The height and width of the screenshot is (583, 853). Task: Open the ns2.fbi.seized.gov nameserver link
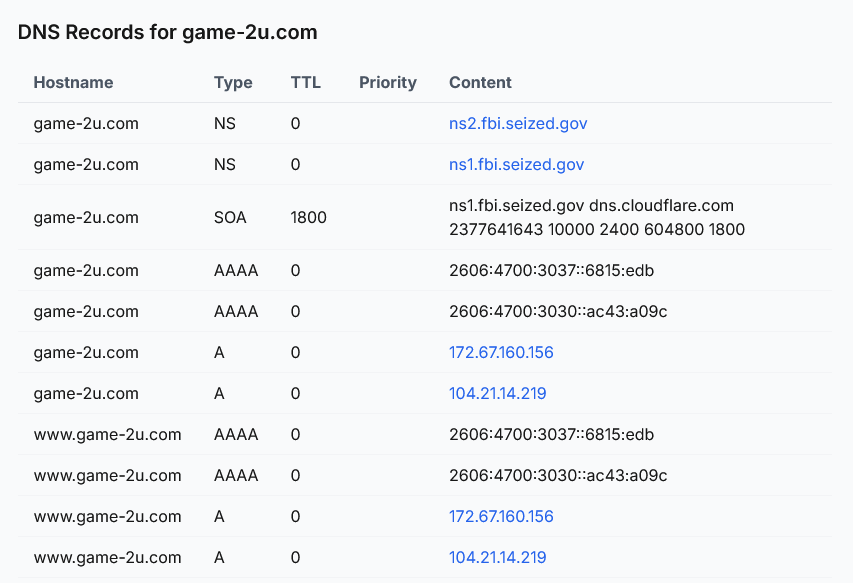(518, 123)
